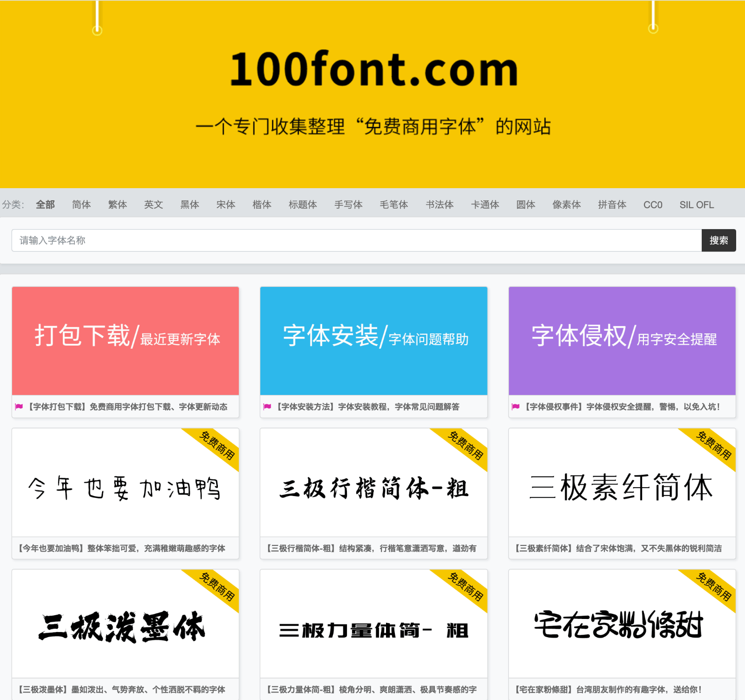Open 宅在家粉條甜 font preview image

[622, 624]
